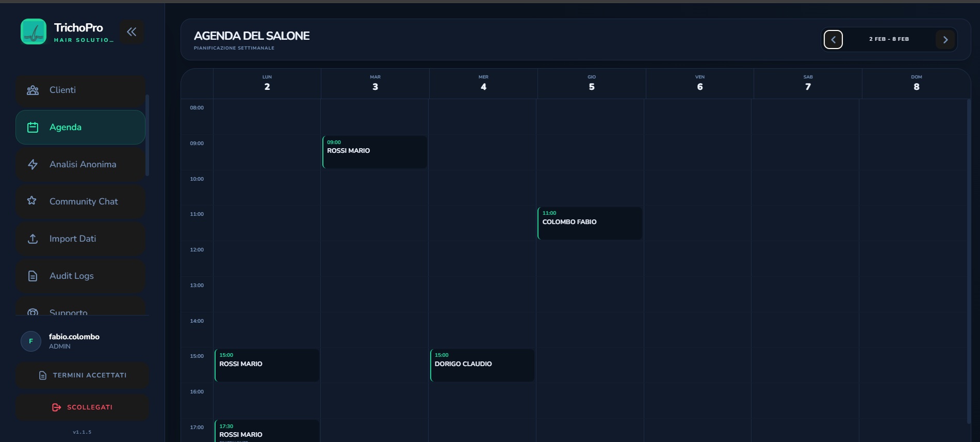Click SCOLLEGATI logout button
This screenshot has height=442, width=980.
click(x=83, y=407)
